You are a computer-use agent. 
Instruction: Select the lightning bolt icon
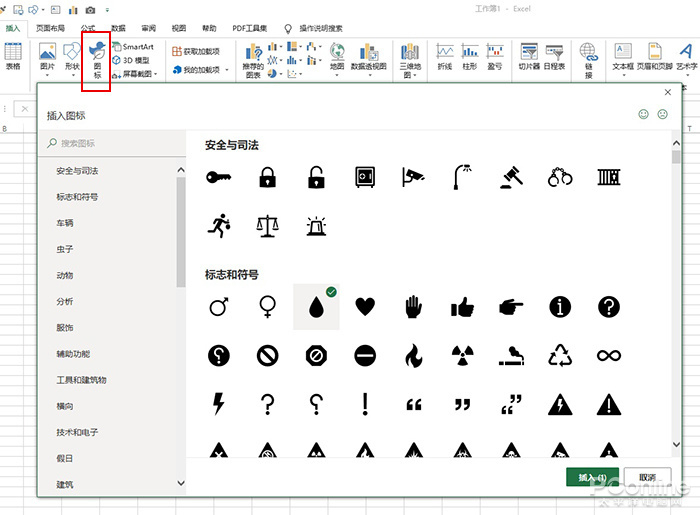(x=219, y=404)
